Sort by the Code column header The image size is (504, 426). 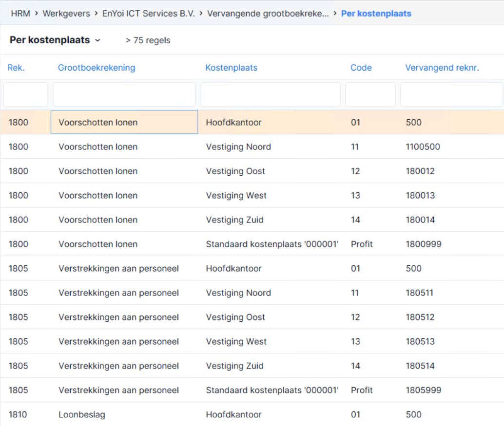pos(361,68)
